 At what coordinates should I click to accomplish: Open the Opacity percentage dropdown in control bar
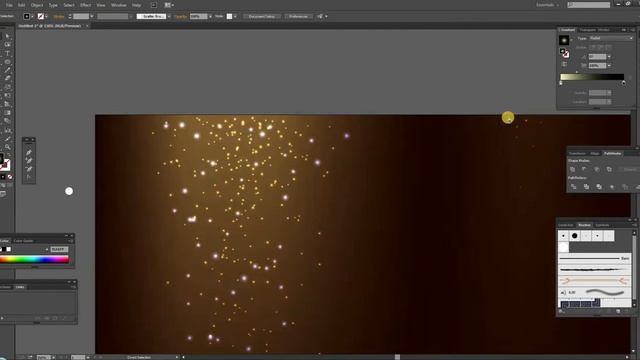210,17
